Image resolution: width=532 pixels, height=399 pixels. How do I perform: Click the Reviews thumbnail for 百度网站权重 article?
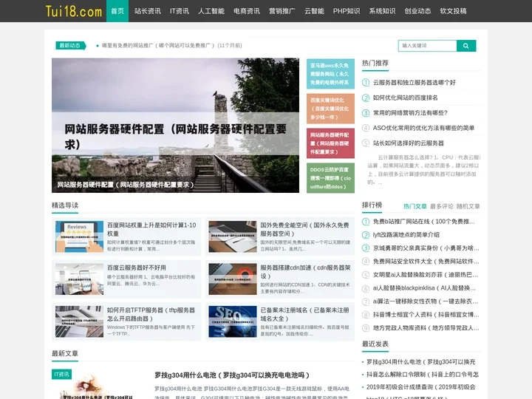point(79,236)
